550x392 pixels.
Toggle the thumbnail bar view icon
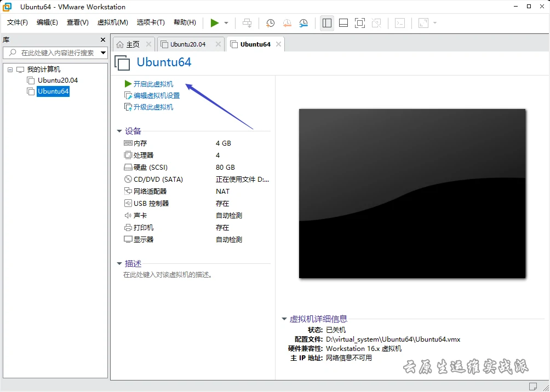click(x=343, y=23)
